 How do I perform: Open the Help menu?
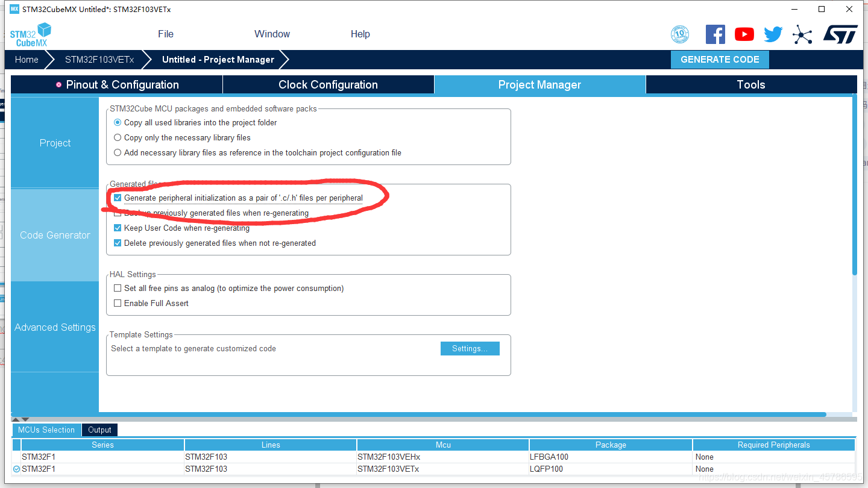point(360,34)
